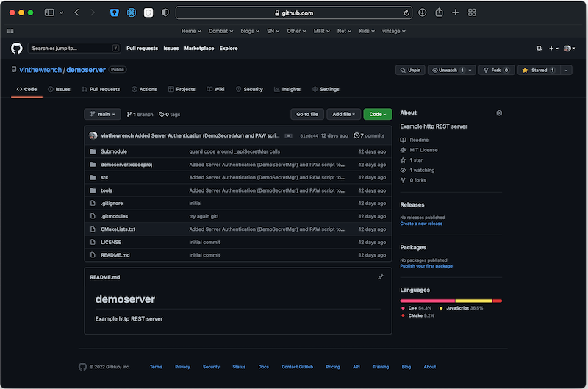Open the star lists dropdown arrow
Screen dimensions: 588x389
566,70
